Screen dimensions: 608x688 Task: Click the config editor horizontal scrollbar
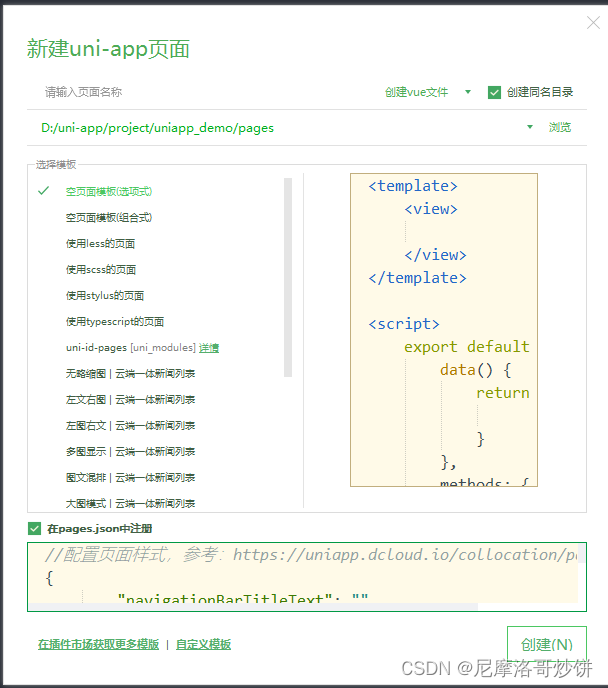[254, 606]
